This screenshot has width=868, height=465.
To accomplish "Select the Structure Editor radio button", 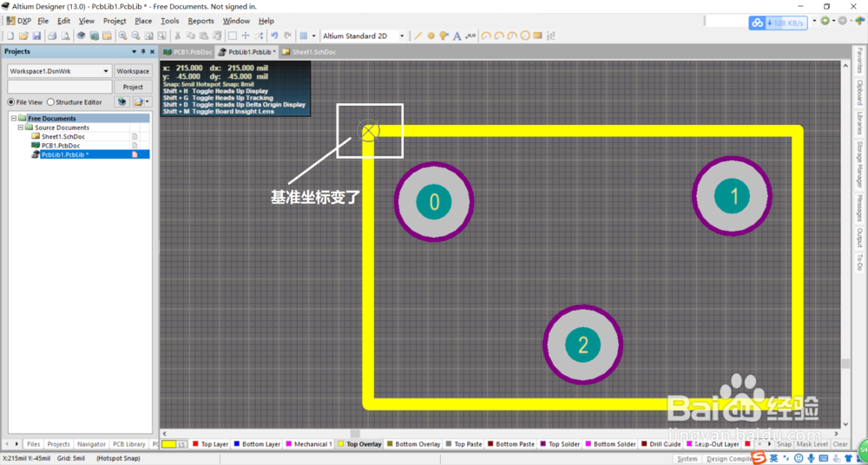I will pos(51,102).
